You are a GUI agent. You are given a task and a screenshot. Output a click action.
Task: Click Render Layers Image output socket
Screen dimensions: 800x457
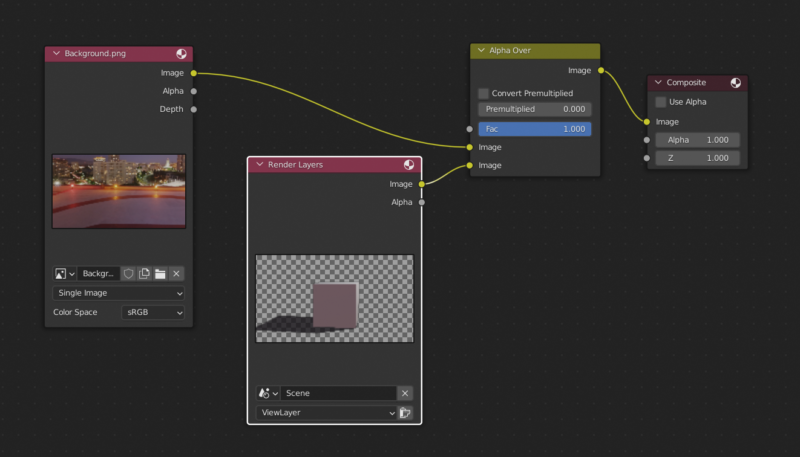point(421,184)
